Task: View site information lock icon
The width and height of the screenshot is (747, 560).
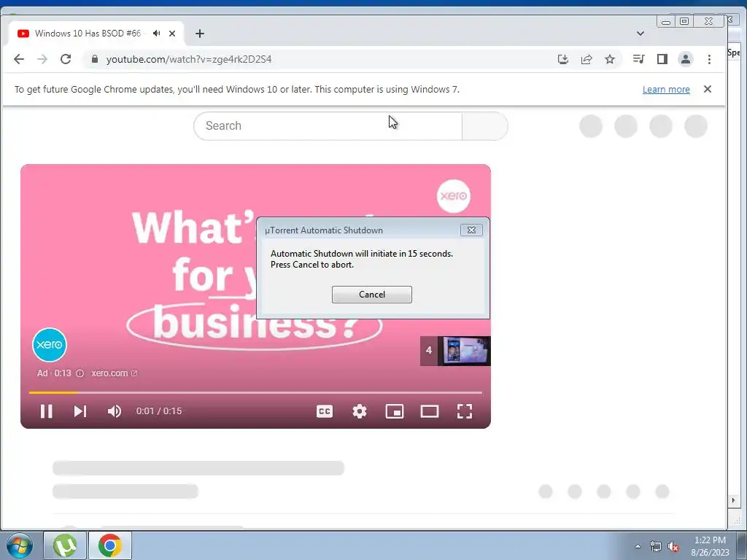Action: pos(95,59)
